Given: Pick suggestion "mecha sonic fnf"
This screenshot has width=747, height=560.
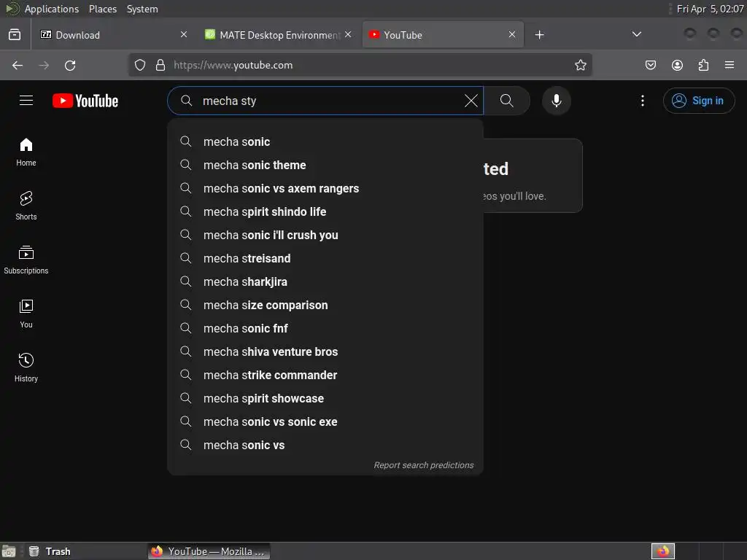Looking at the screenshot, I should tap(325, 329).
